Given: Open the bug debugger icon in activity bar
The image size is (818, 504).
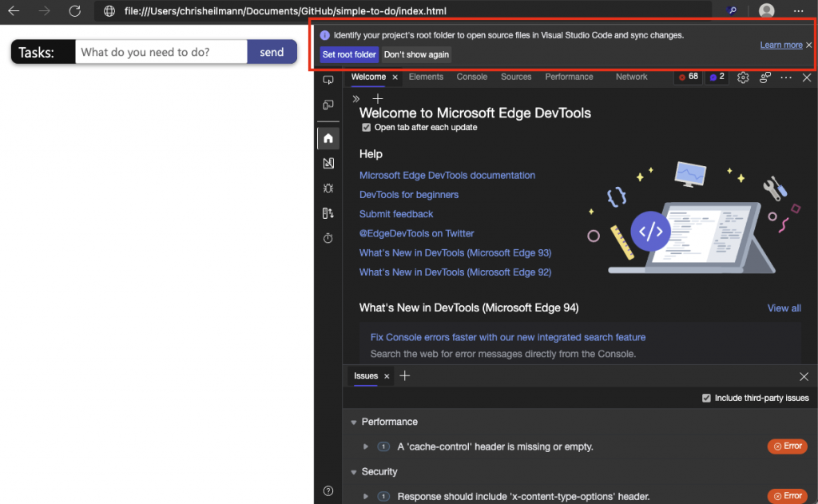Looking at the screenshot, I should (x=328, y=189).
